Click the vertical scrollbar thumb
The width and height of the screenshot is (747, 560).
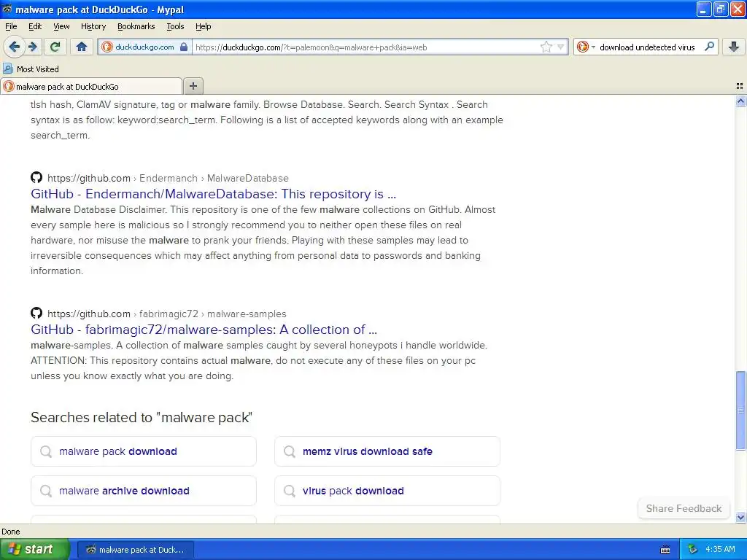pos(740,411)
